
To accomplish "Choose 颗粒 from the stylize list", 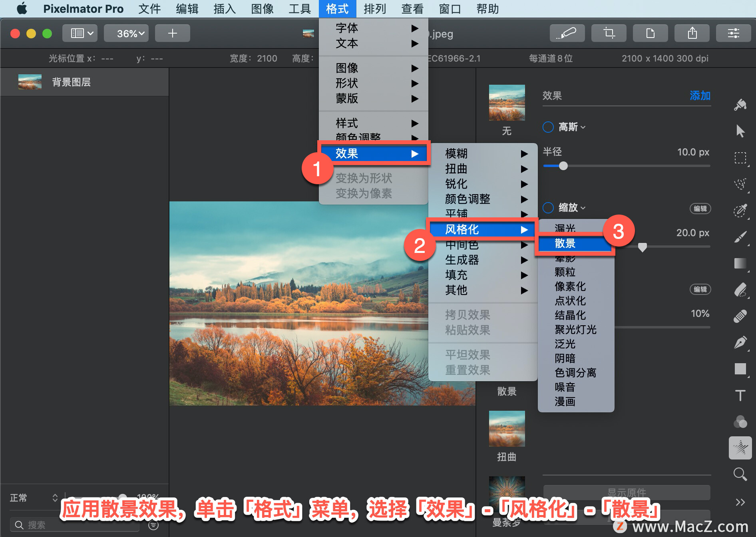I will click(x=576, y=272).
